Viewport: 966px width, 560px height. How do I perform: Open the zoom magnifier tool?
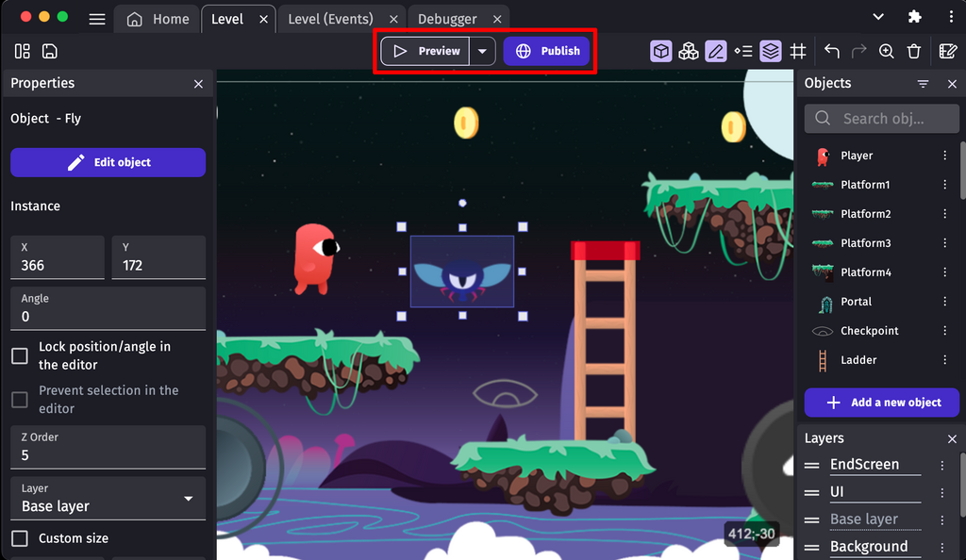point(886,51)
